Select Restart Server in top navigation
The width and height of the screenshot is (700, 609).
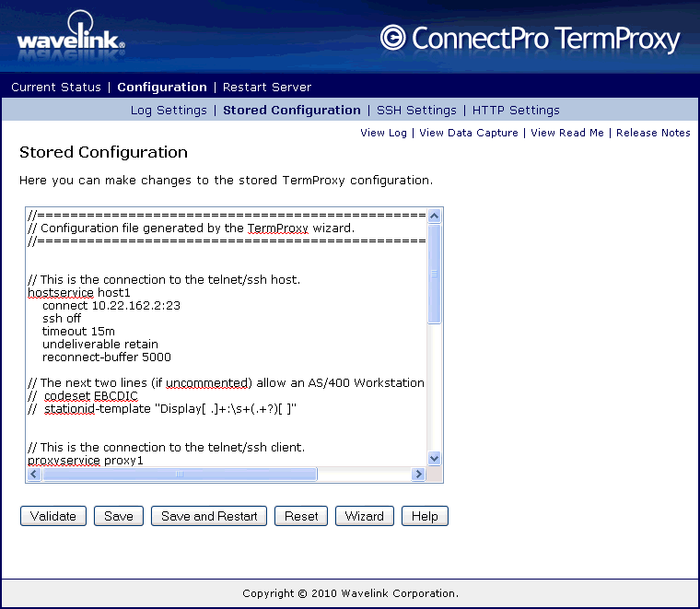point(267,87)
